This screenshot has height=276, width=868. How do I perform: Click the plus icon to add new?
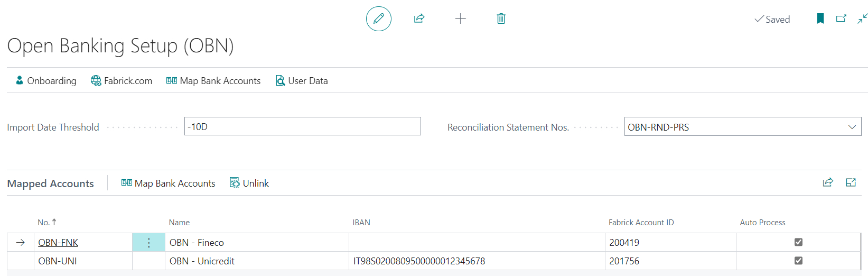[x=461, y=19]
